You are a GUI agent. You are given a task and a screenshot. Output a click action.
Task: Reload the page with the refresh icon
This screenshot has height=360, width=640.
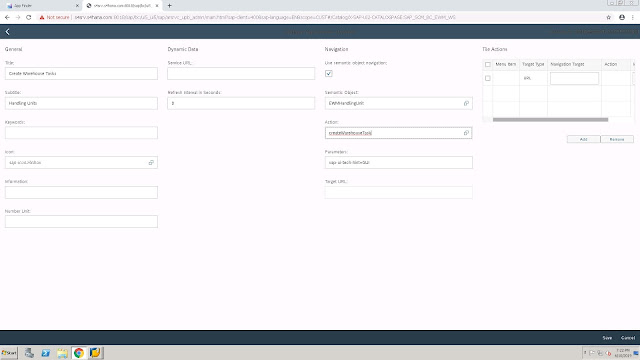29,17
